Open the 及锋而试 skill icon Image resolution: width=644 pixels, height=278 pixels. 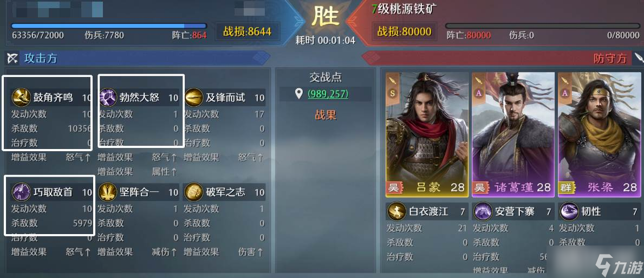[x=193, y=98]
